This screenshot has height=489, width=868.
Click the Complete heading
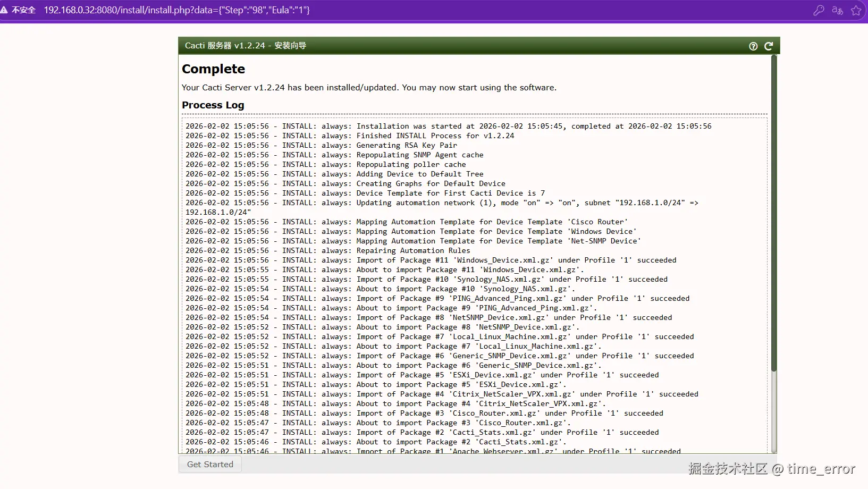coord(213,69)
